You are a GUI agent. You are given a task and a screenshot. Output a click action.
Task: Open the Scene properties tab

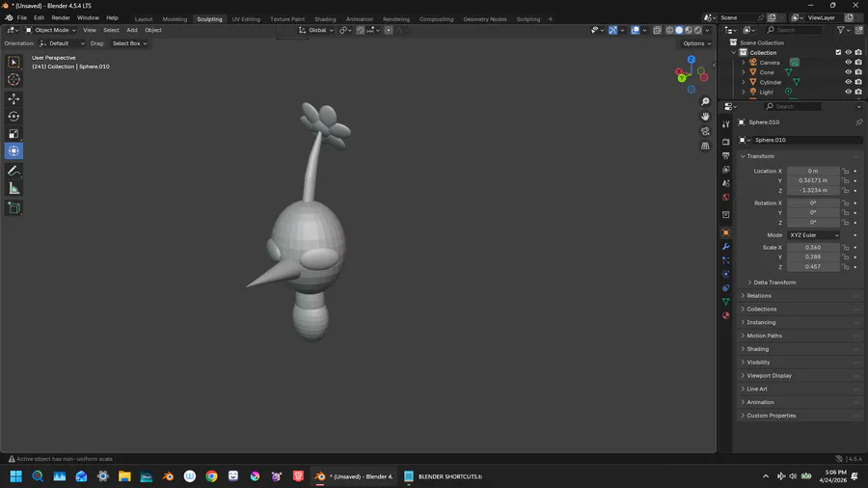(725, 183)
